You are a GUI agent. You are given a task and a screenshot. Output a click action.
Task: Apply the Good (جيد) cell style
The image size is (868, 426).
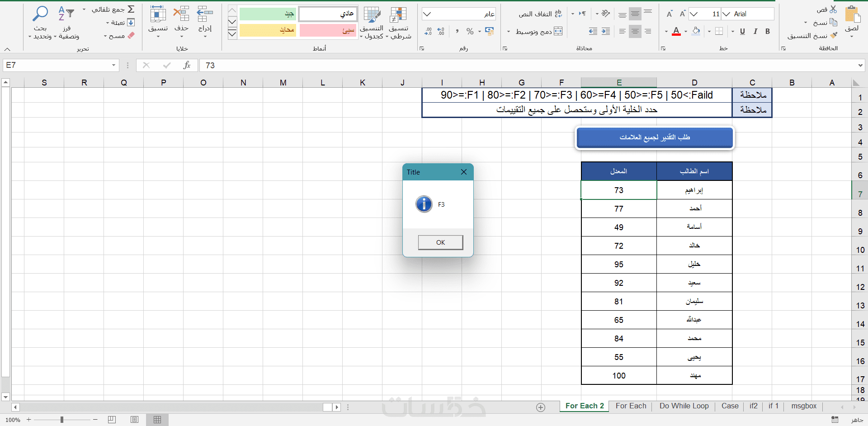tap(268, 14)
